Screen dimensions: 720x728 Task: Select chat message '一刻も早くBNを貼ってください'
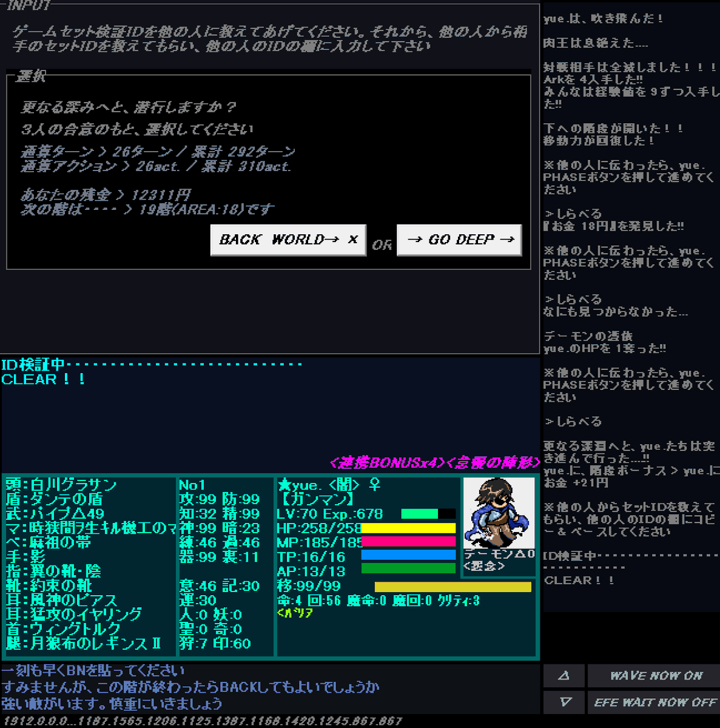[93, 671]
